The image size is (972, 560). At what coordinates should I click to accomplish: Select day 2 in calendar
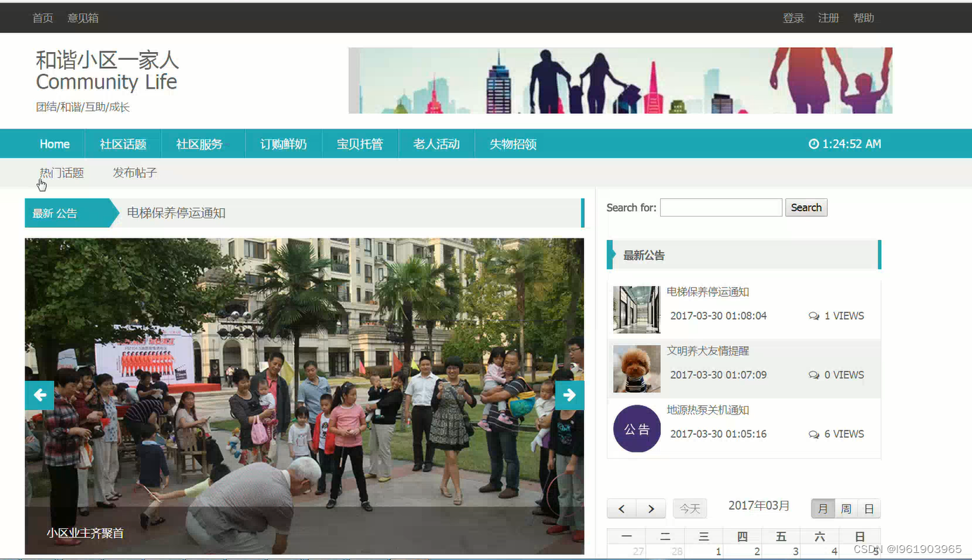(x=743, y=552)
